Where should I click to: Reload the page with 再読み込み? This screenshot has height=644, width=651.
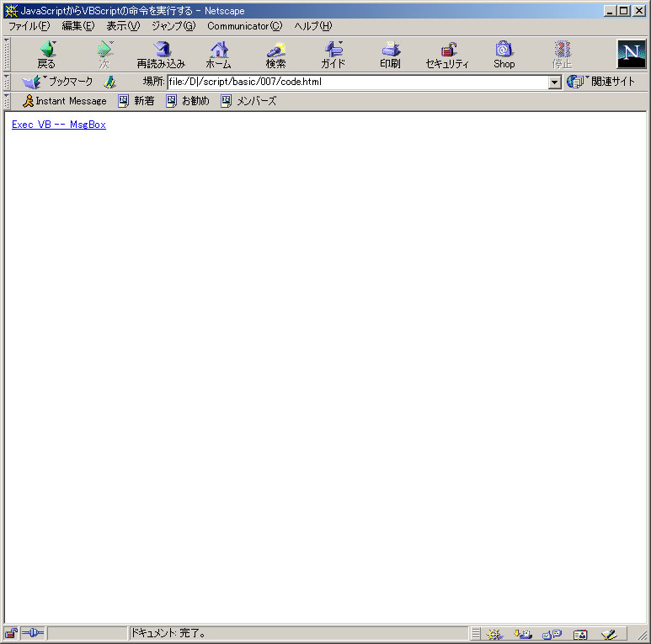[x=161, y=55]
